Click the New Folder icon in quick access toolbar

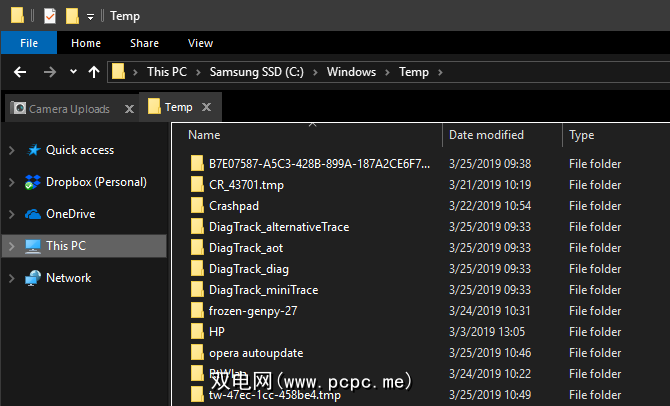coord(72,16)
